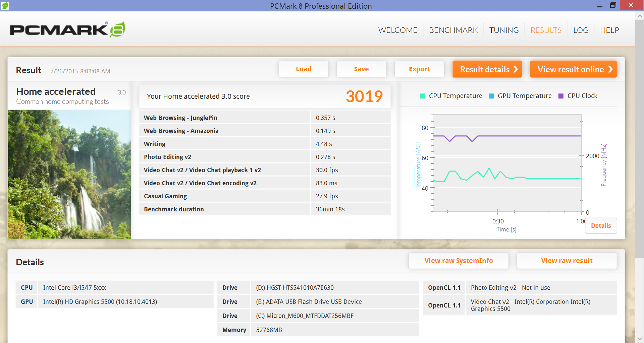Open the TUNING tab
The height and width of the screenshot is (343, 644).
pos(504,30)
